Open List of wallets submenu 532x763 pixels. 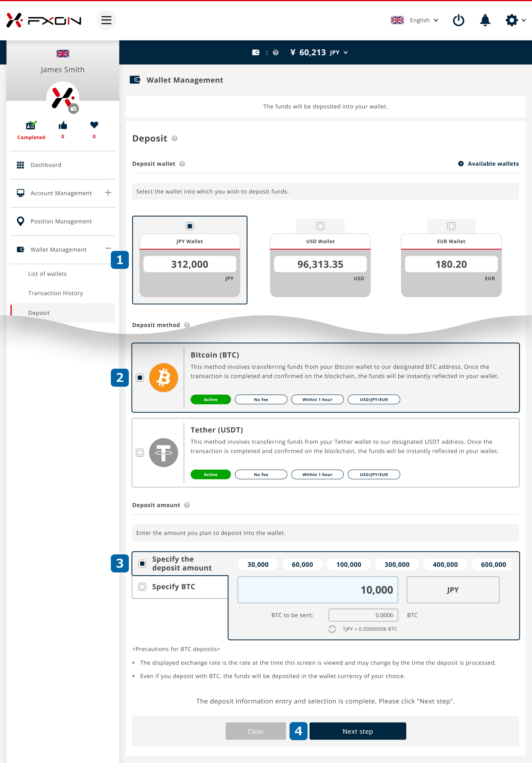(x=47, y=274)
